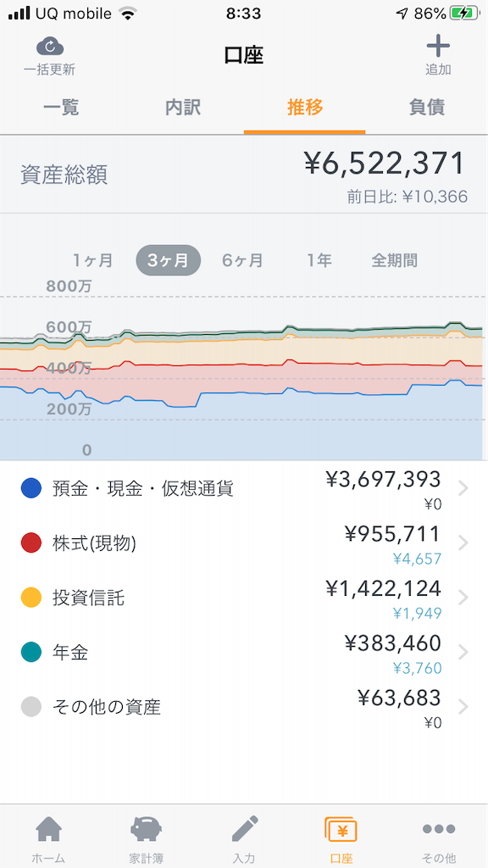Open the その他の資産 category label

(106, 708)
